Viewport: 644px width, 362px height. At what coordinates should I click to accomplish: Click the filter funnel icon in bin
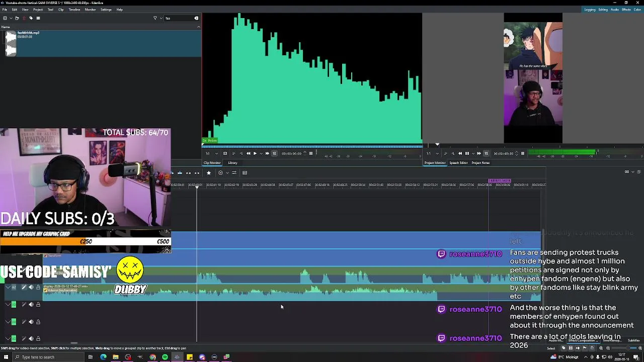coord(155,18)
